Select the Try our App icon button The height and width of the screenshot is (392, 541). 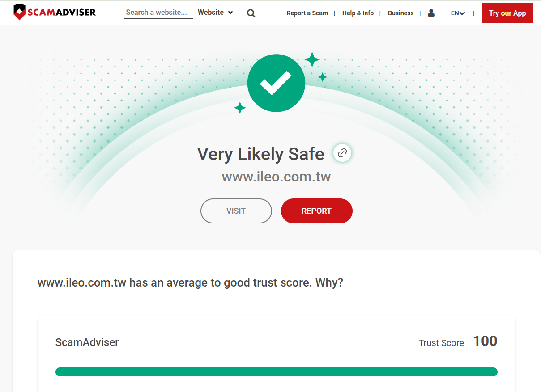point(507,13)
